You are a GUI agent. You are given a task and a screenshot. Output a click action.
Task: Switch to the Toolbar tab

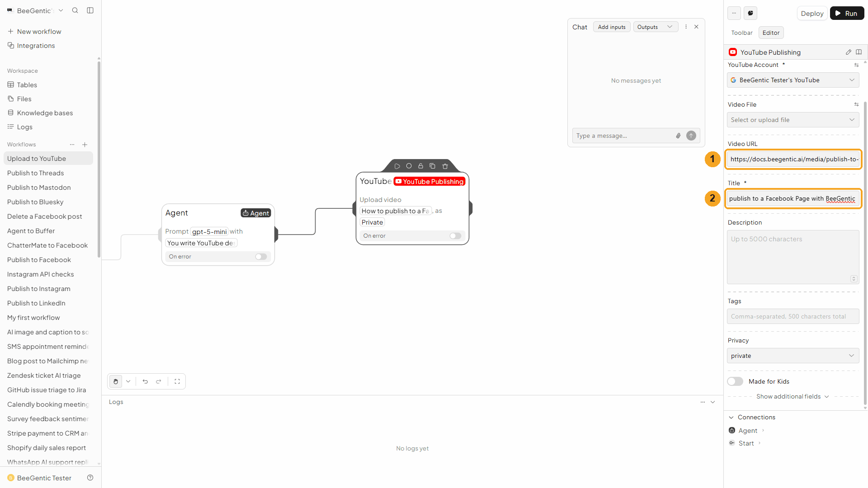(x=742, y=33)
